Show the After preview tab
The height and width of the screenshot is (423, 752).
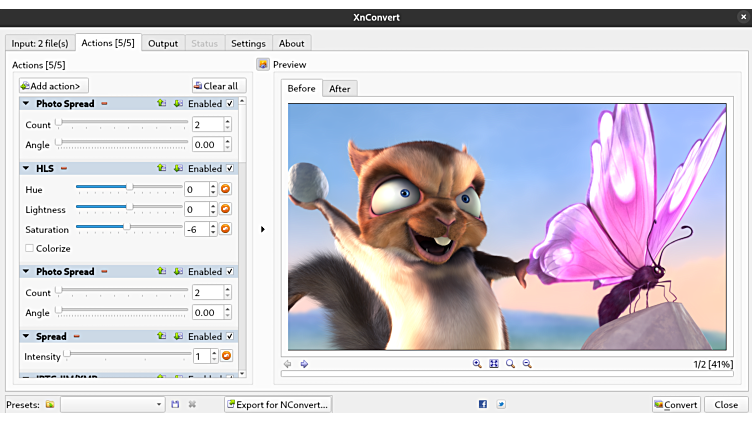click(x=340, y=89)
